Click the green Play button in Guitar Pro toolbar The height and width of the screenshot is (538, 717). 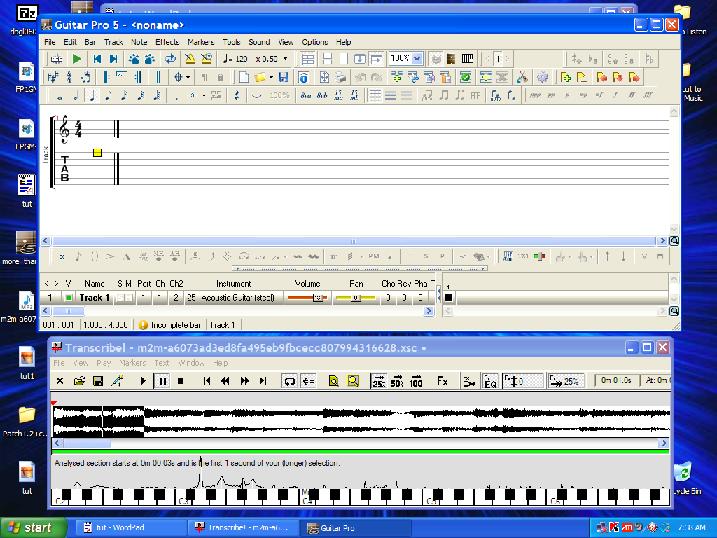77,59
